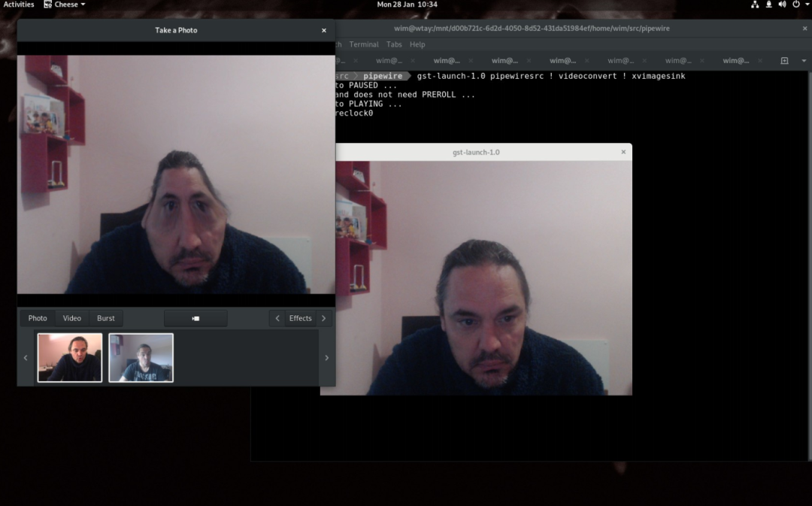The image size is (812, 506).
Task: Click new terminal tab icon
Action: click(784, 61)
